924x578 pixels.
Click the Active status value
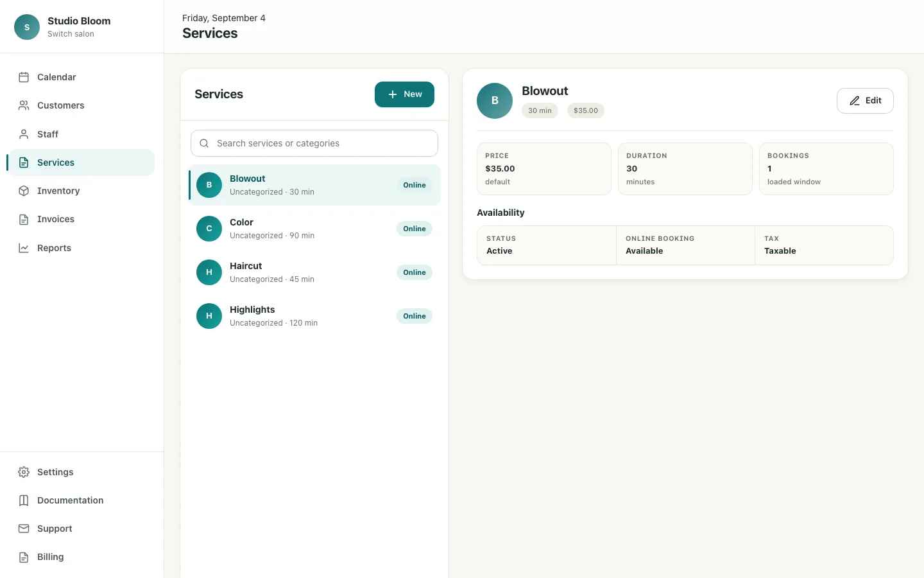pyautogui.click(x=499, y=251)
